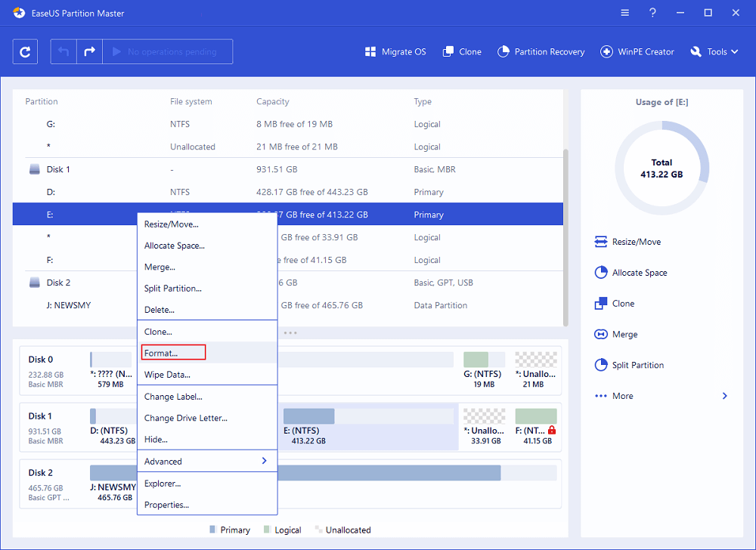Open the help question mark icon
Image resolution: width=756 pixels, height=550 pixels.
coord(654,13)
